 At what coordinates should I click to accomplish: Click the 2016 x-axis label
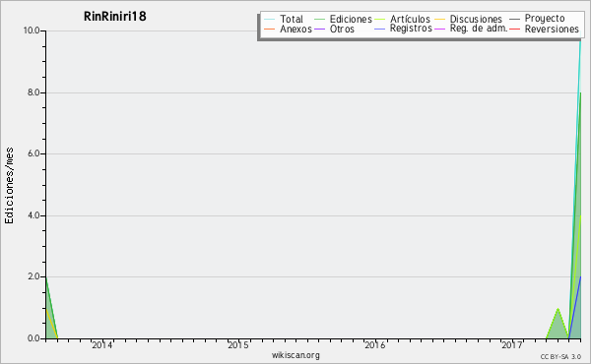(375, 345)
